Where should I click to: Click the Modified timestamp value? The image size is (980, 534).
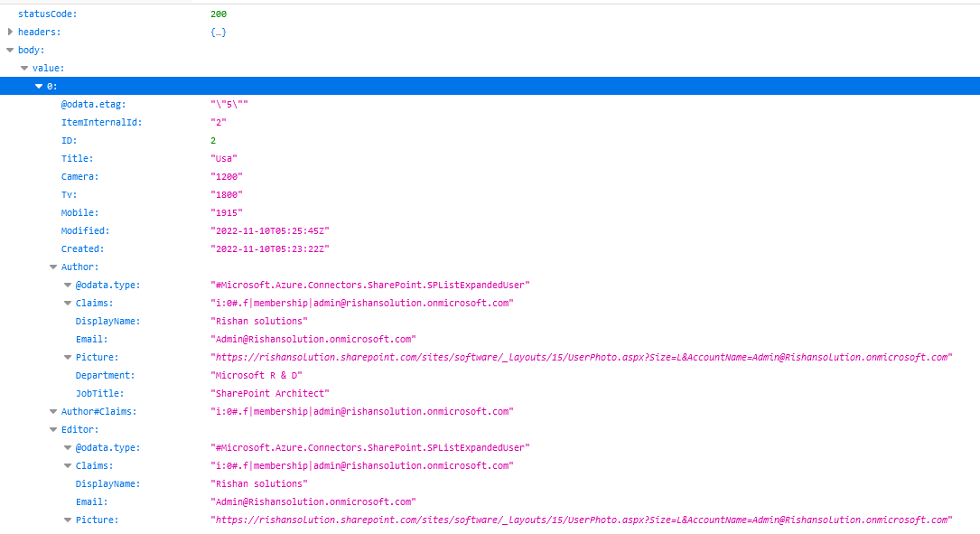(x=270, y=230)
